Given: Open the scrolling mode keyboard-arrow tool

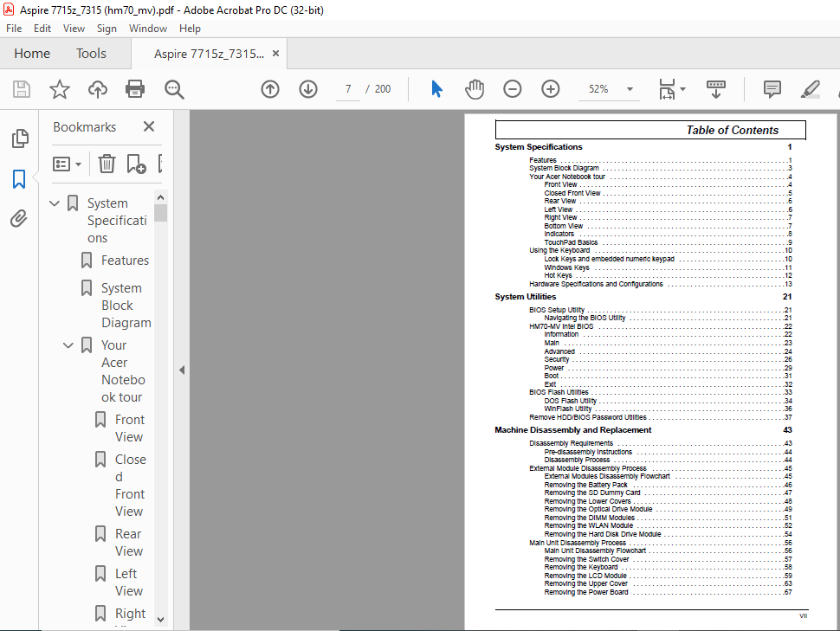Looking at the screenshot, I should point(715,89).
